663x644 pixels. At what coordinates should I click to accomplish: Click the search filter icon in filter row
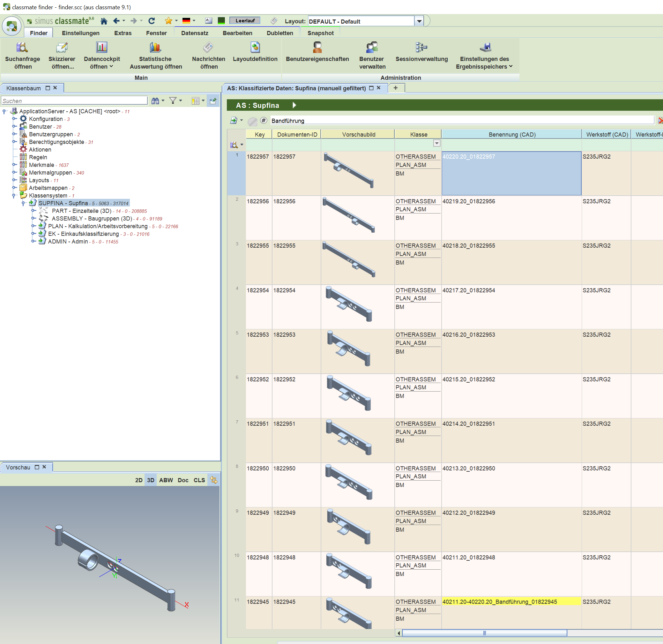[x=234, y=145]
